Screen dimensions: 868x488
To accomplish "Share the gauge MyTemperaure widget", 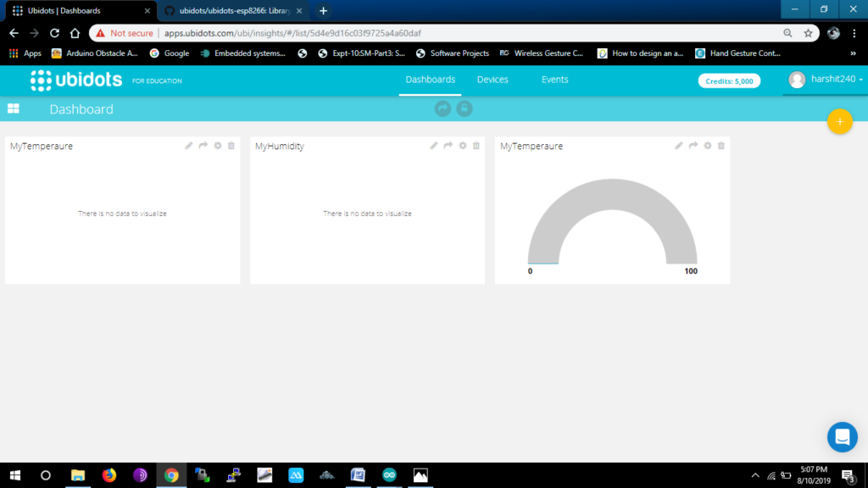I will 693,146.
